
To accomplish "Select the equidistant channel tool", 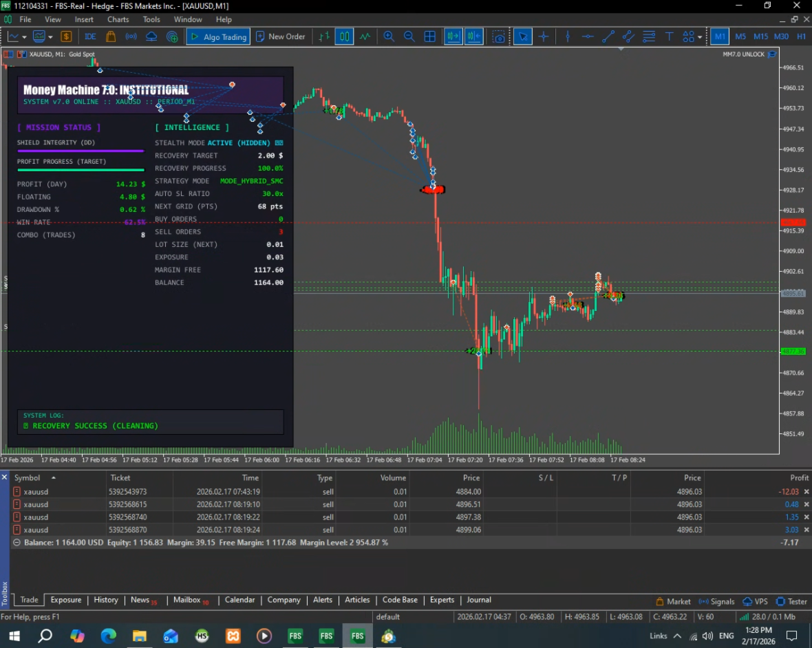I will pos(628,36).
